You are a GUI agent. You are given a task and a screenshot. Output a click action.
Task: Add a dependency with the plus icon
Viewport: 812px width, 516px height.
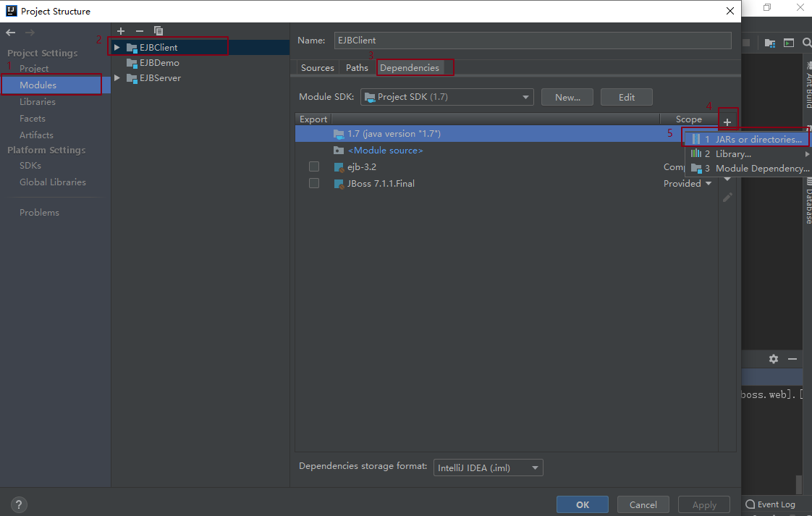point(727,122)
